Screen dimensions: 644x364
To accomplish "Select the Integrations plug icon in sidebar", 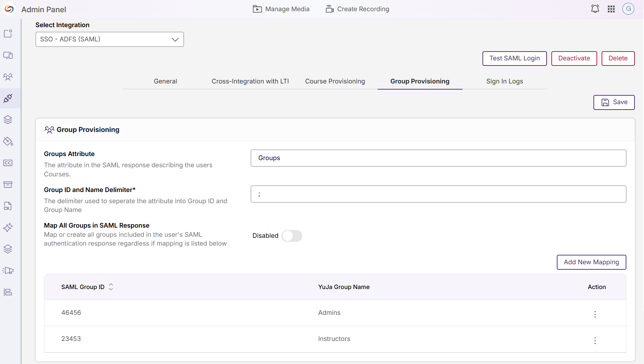I will pyautogui.click(x=8, y=98).
